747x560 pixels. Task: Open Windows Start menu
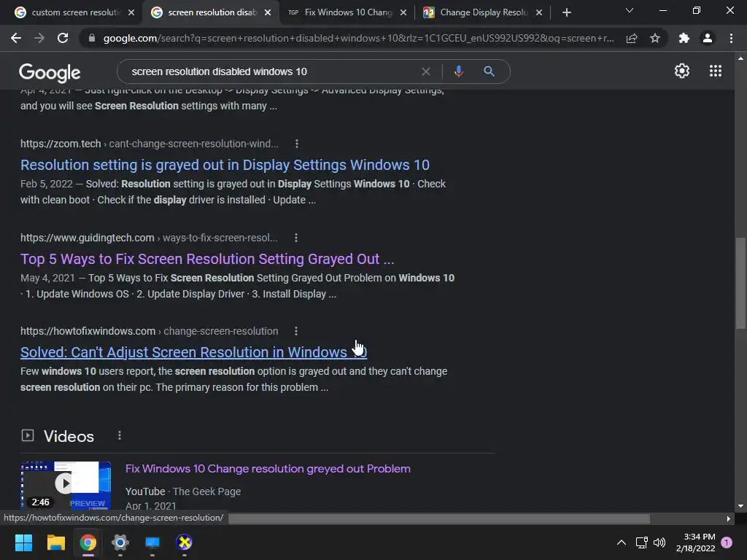[x=23, y=542]
